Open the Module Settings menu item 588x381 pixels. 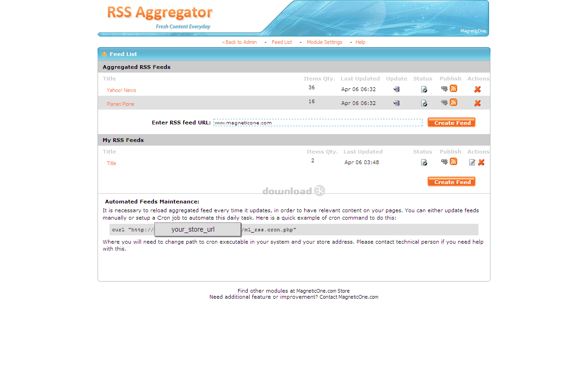click(325, 42)
